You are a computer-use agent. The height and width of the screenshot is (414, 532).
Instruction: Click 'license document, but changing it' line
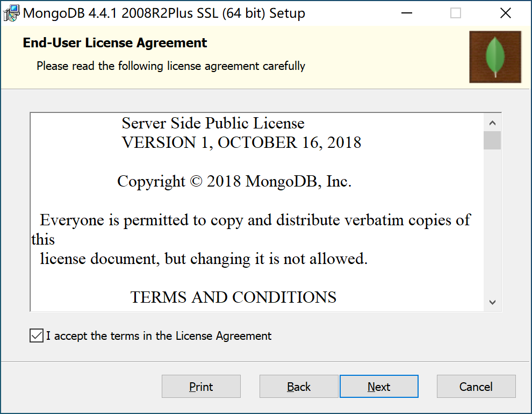coord(204,259)
